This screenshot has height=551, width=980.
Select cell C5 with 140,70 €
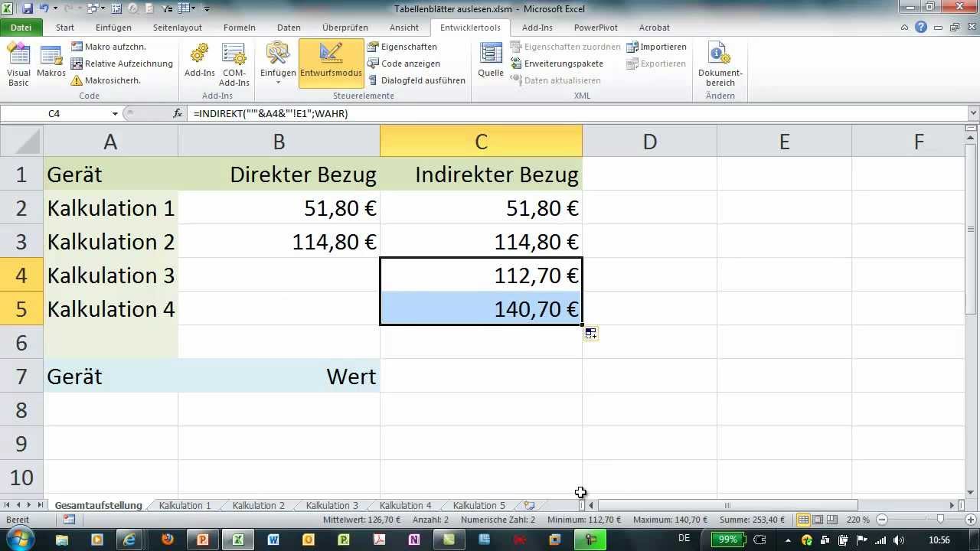pos(481,309)
